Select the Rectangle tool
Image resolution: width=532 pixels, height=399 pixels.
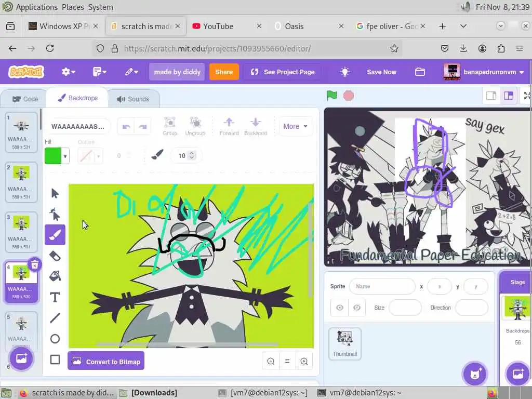55,360
